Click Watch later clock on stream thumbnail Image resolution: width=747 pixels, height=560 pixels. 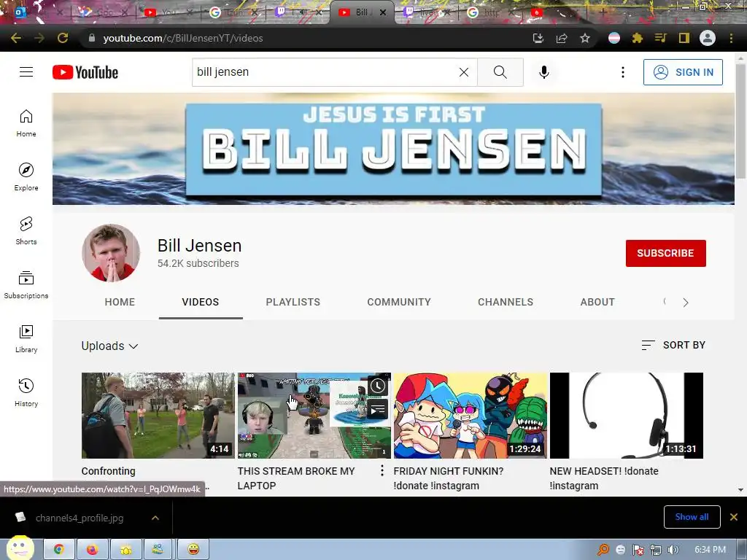coord(378,386)
